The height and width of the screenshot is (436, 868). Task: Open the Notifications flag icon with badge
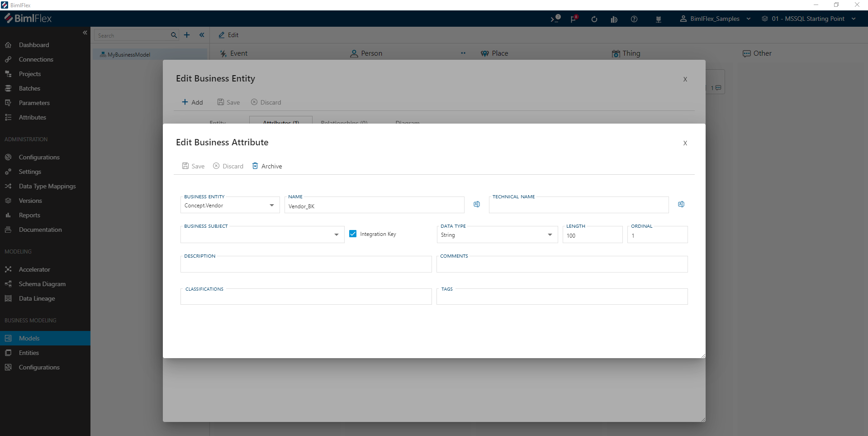point(574,19)
